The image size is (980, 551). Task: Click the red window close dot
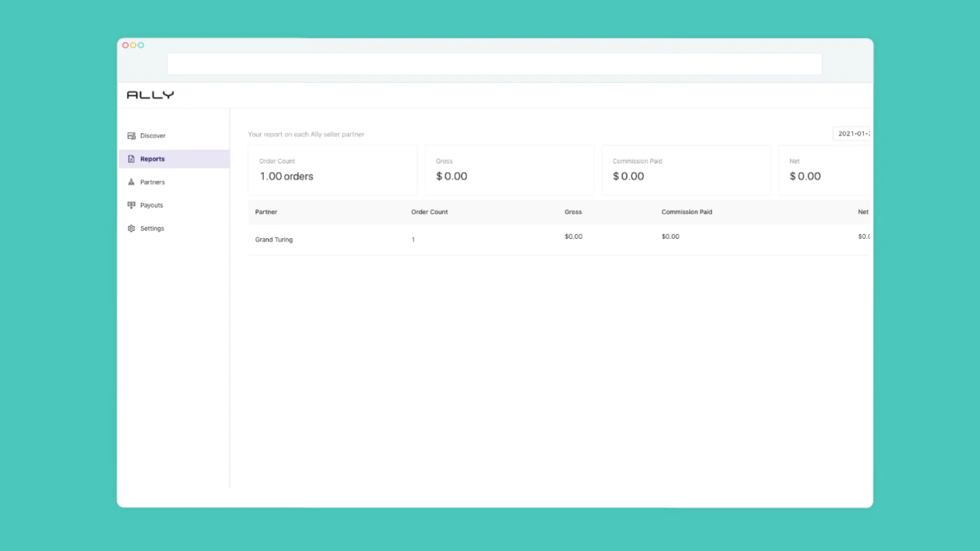tap(126, 45)
